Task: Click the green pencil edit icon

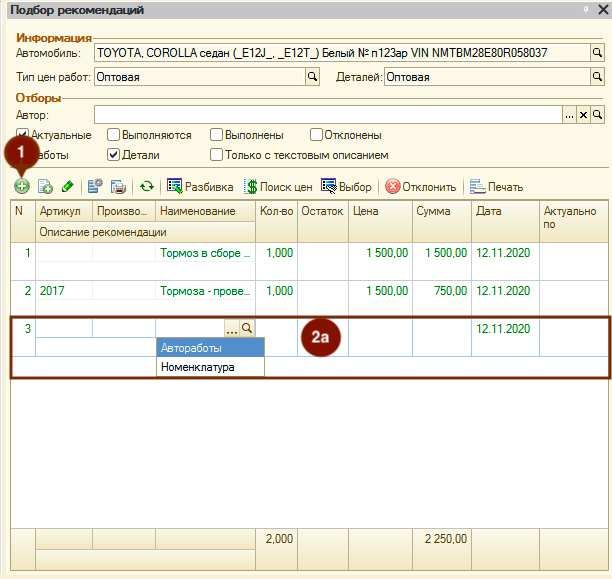Action: tap(68, 187)
